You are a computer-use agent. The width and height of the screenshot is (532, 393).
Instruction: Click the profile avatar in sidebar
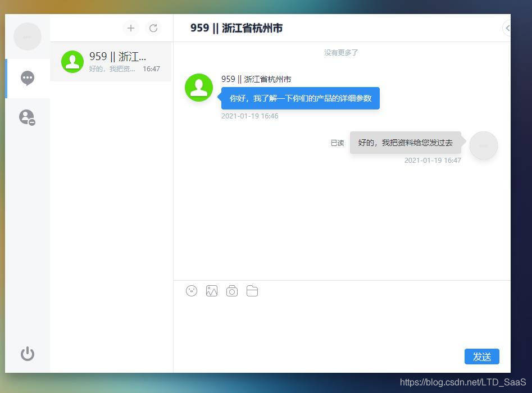click(x=28, y=36)
